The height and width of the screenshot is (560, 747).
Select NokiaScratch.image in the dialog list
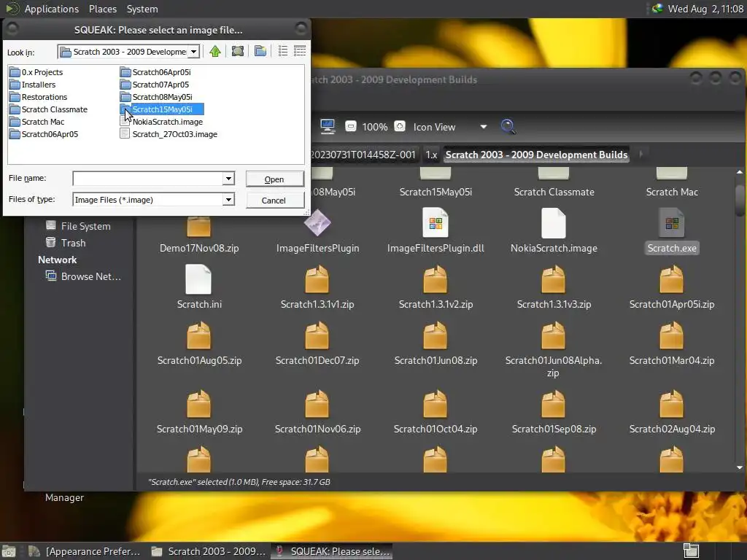pyautogui.click(x=161, y=122)
